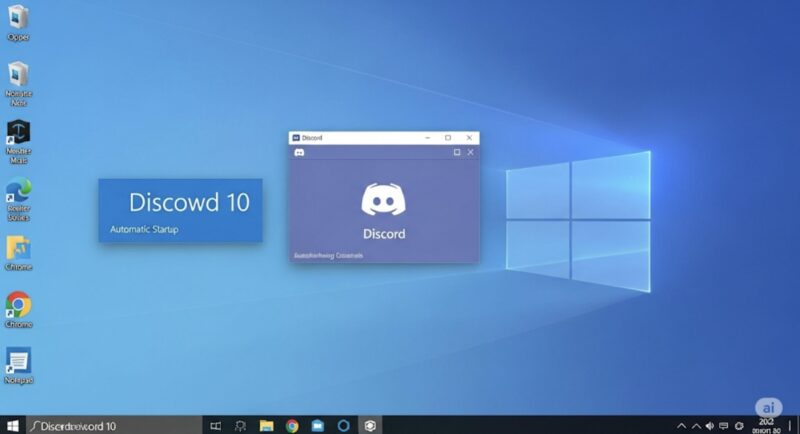This screenshot has width=800, height=434.
Task: Maximize the Discord window from white title bar
Action: 448,138
